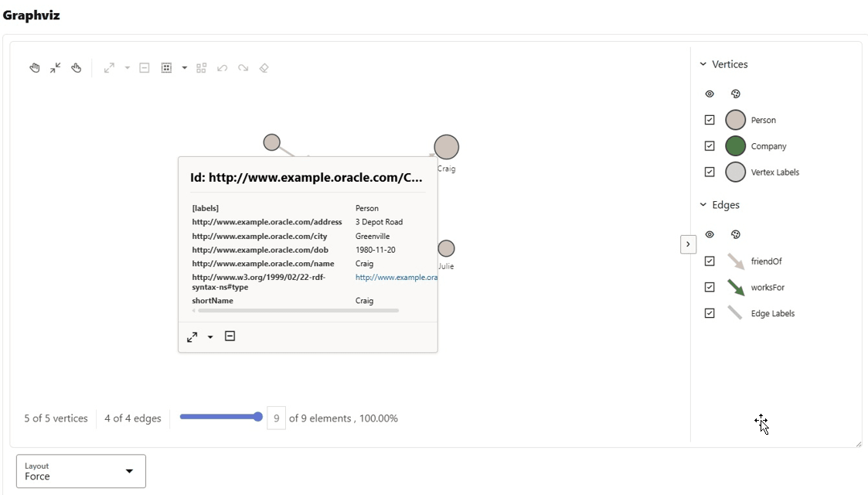Click the worksFor legend label
This screenshot has height=495, width=868.
[768, 288]
